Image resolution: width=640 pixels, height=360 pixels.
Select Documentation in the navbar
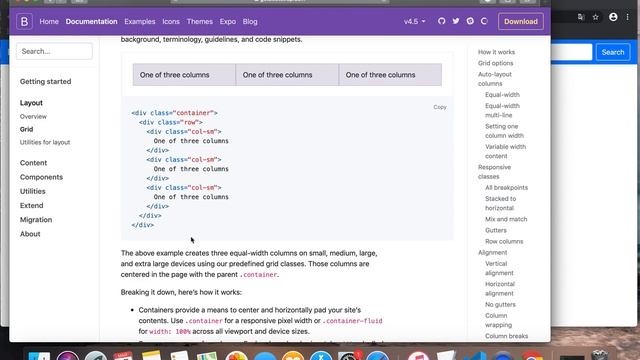[x=91, y=21]
